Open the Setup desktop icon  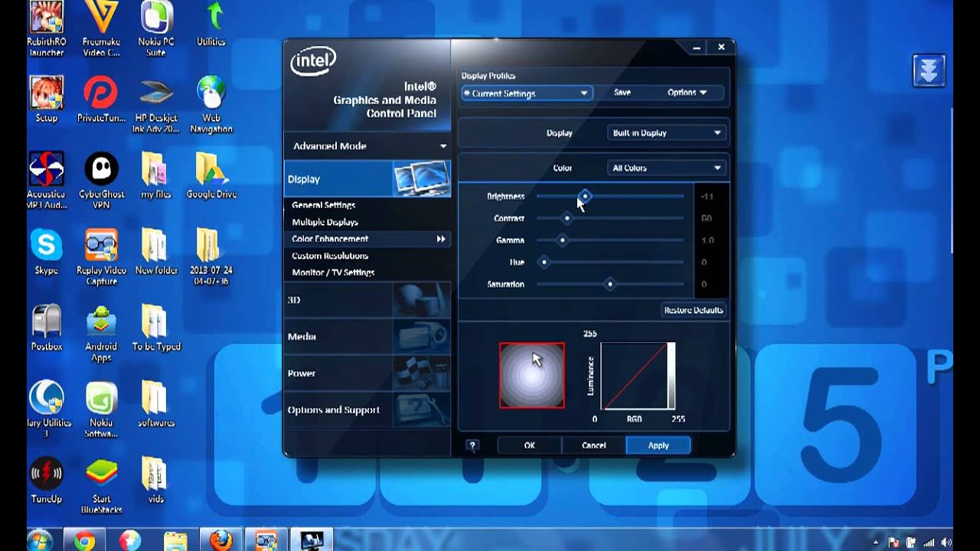46,99
